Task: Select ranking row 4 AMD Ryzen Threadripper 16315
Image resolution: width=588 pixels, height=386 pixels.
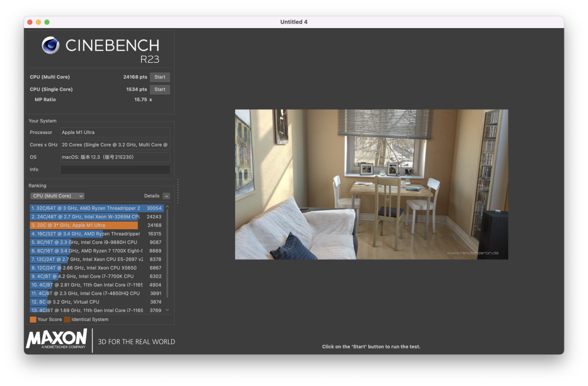Action: coord(97,234)
